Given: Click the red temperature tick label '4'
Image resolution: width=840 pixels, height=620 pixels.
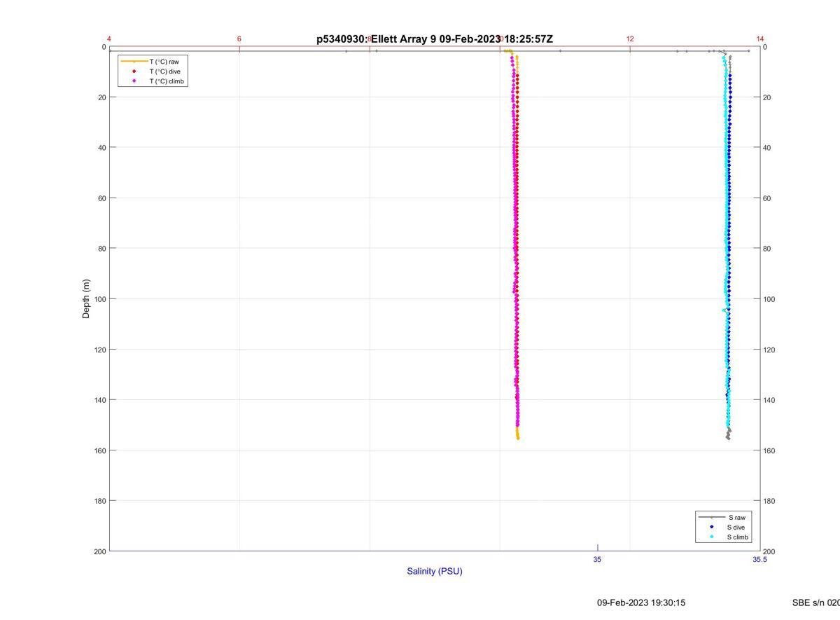Looking at the screenshot, I should pyautogui.click(x=109, y=39).
